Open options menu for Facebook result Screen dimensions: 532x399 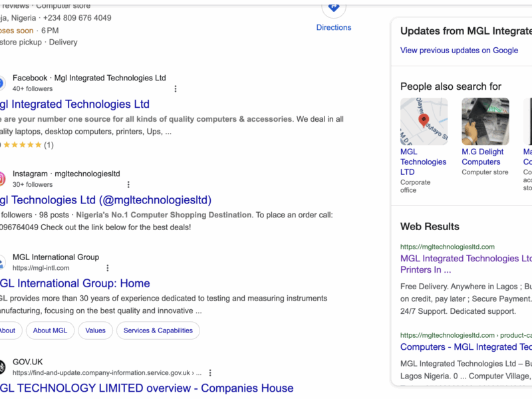click(176, 89)
